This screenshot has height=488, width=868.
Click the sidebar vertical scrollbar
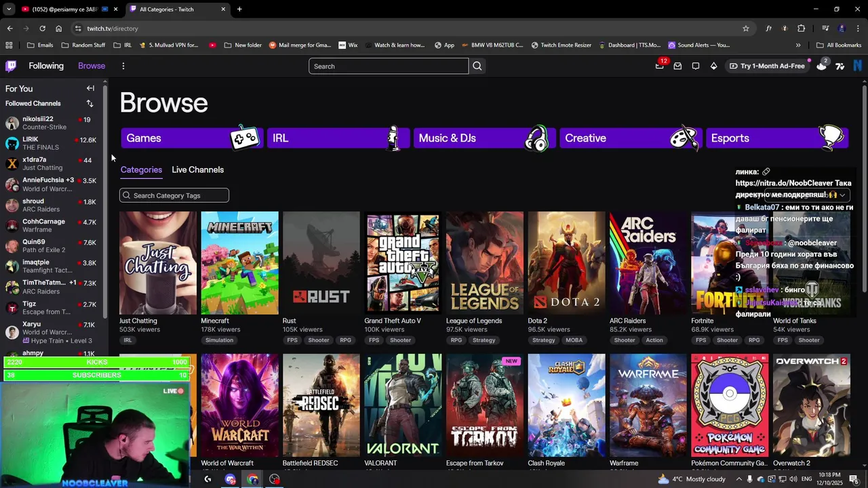[105, 203]
